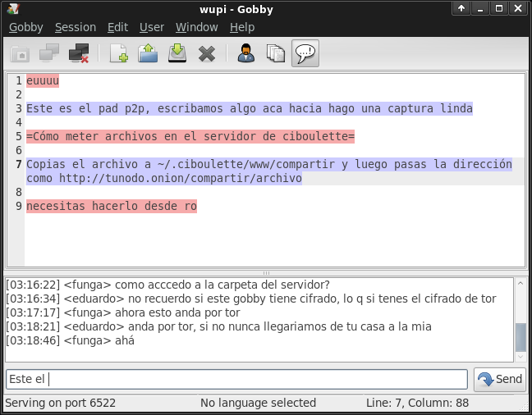Click the Quit session icon with red X

tap(79, 54)
